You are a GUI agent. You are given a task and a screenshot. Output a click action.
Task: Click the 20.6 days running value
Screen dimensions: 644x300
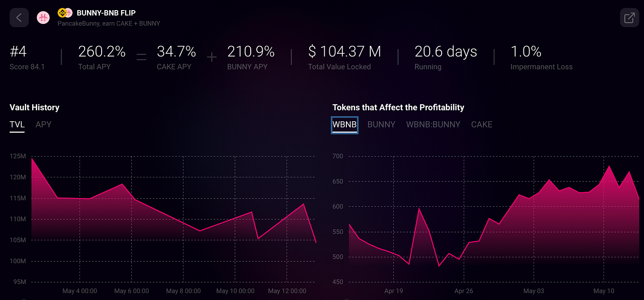point(446,52)
